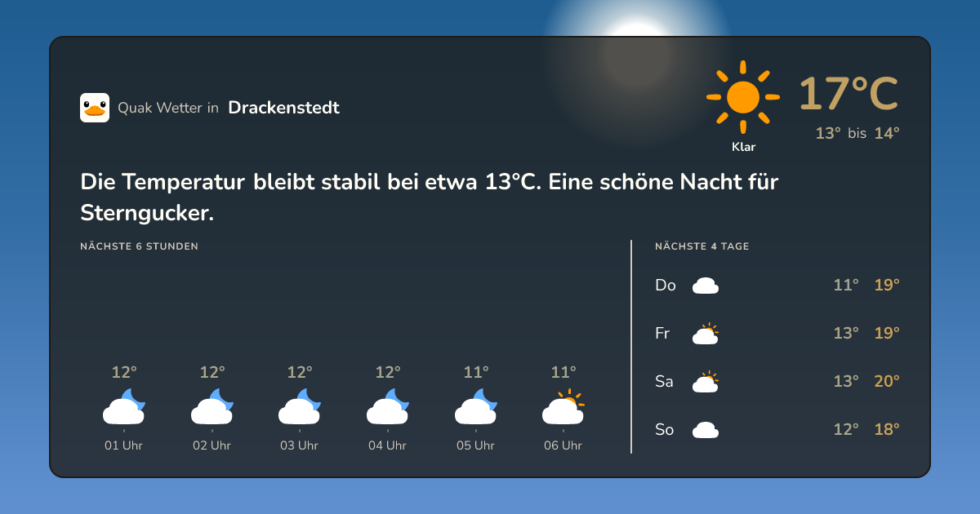Click the 02 Uhr time label

coord(212,445)
